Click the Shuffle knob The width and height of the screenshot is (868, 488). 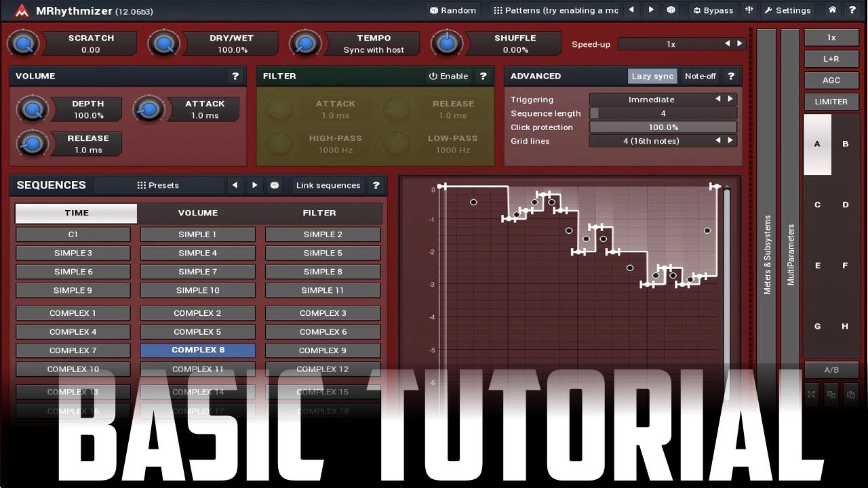446,44
